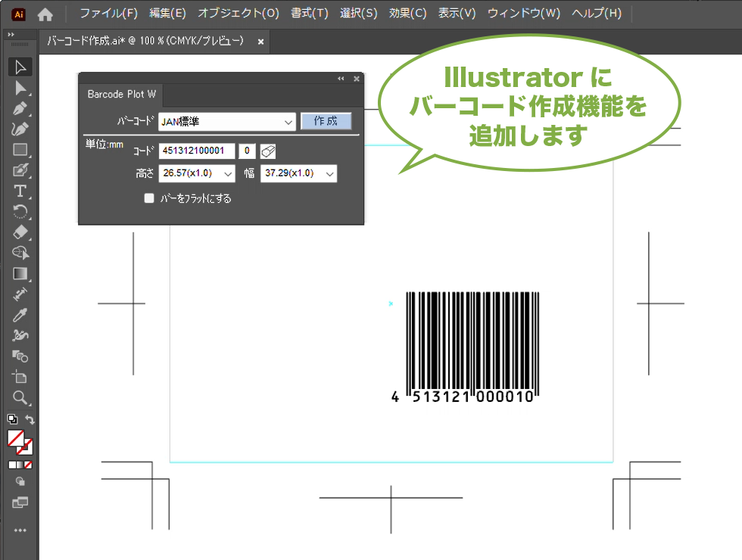The image size is (742, 560).
Task: Click the Home icon
Action: [45, 14]
